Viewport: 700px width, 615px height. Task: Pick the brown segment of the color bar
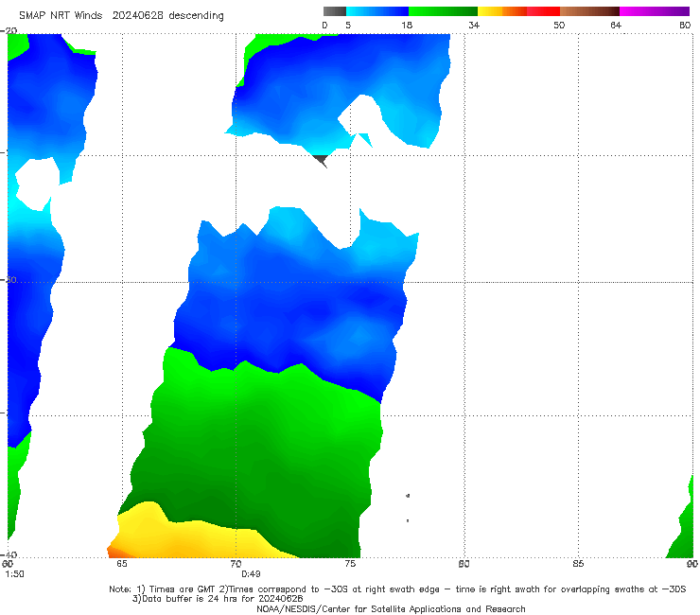[x=589, y=11]
